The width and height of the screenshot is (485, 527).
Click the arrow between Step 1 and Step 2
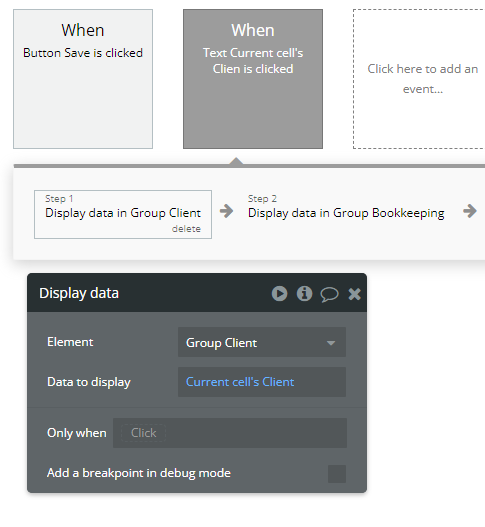pyautogui.click(x=227, y=211)
